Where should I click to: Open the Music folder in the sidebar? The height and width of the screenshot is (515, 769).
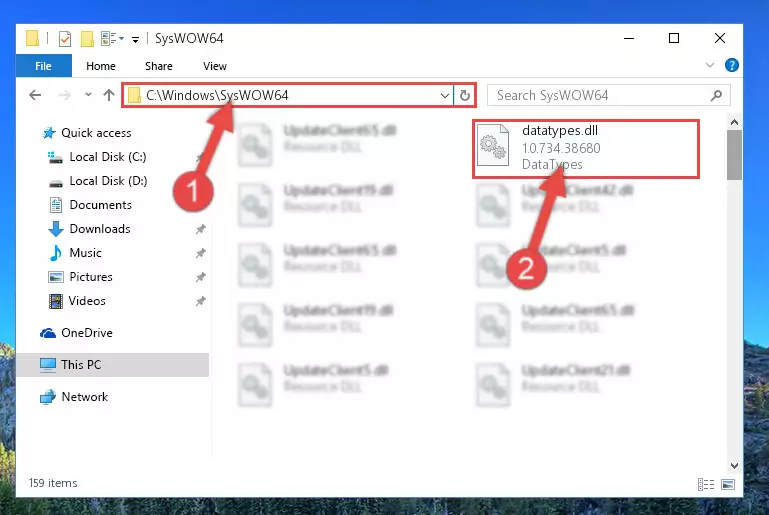click(75, 253)
